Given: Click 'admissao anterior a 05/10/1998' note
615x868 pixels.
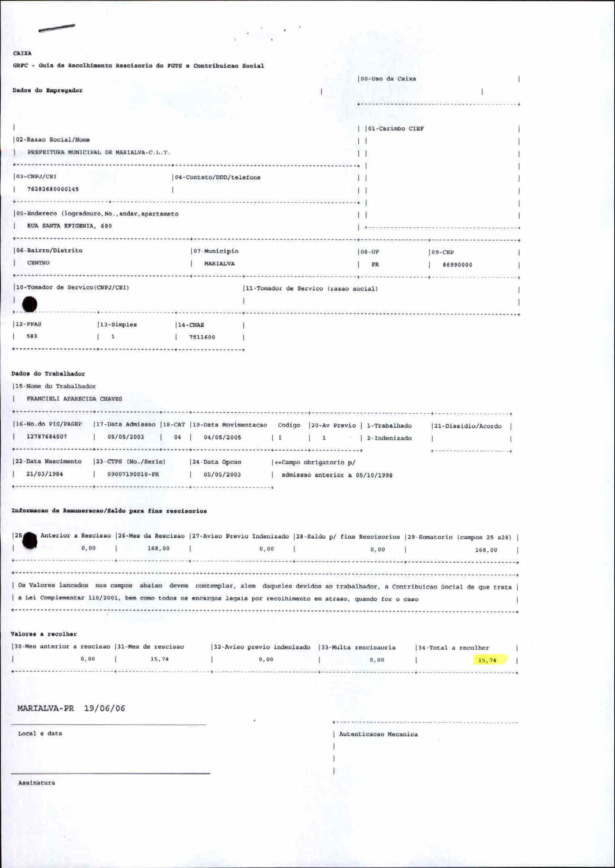Looking at the screenshot, I should tap(337, 475).
